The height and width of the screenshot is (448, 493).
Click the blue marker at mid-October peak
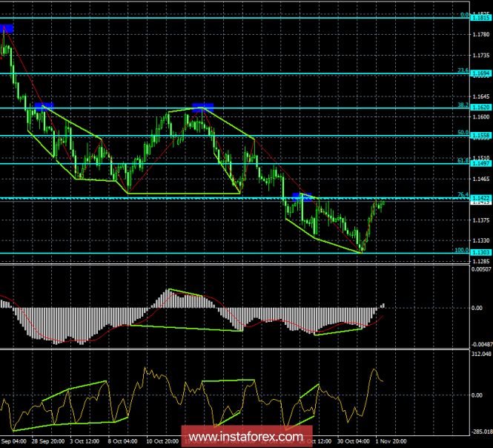pyautogui.click(x=203, y=107)
